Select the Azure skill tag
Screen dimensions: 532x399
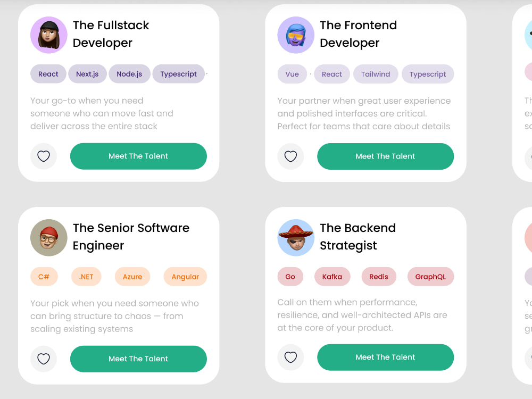click(132, 277)
